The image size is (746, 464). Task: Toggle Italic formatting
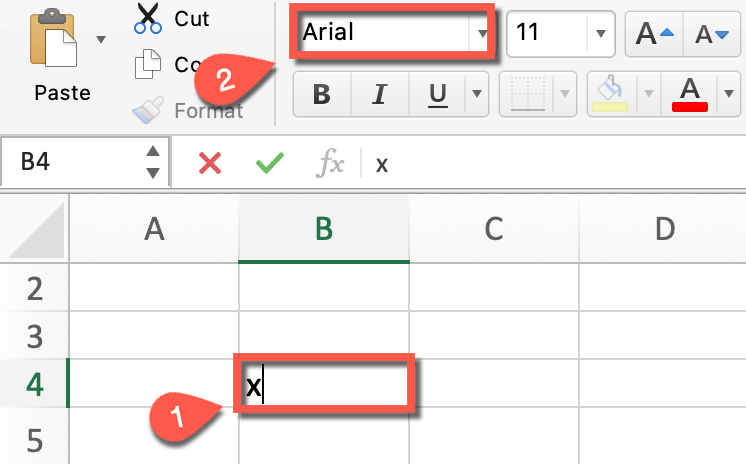(380, 94)
